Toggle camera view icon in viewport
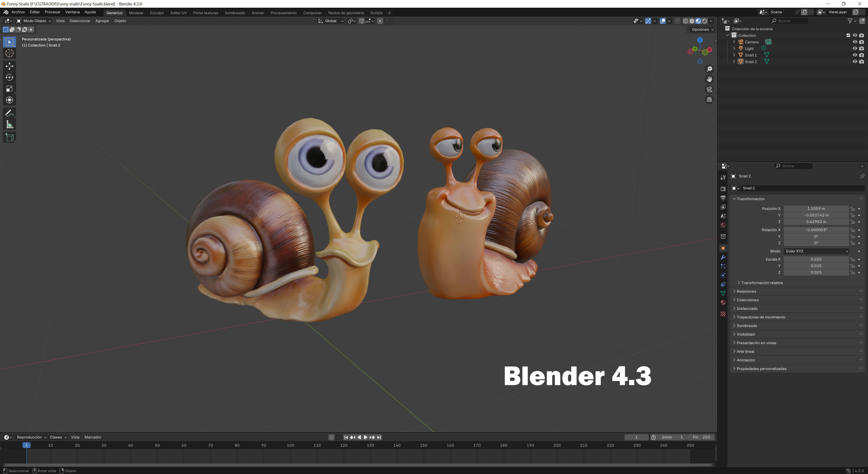 tap(709, 90)
